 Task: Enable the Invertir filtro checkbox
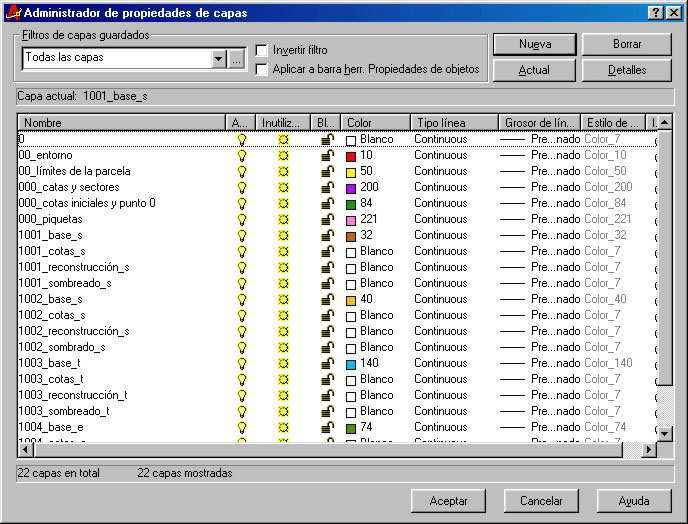262,50
